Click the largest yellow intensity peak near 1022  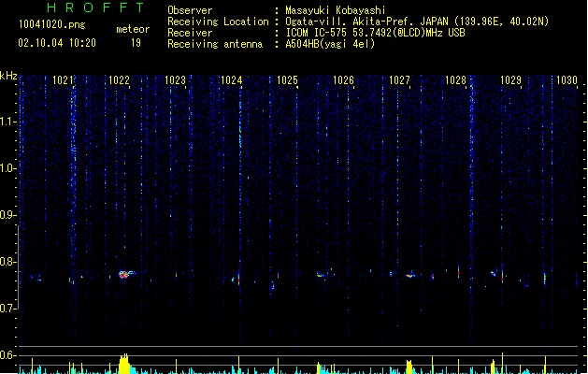pyautogui.click(x=124, y=364)
